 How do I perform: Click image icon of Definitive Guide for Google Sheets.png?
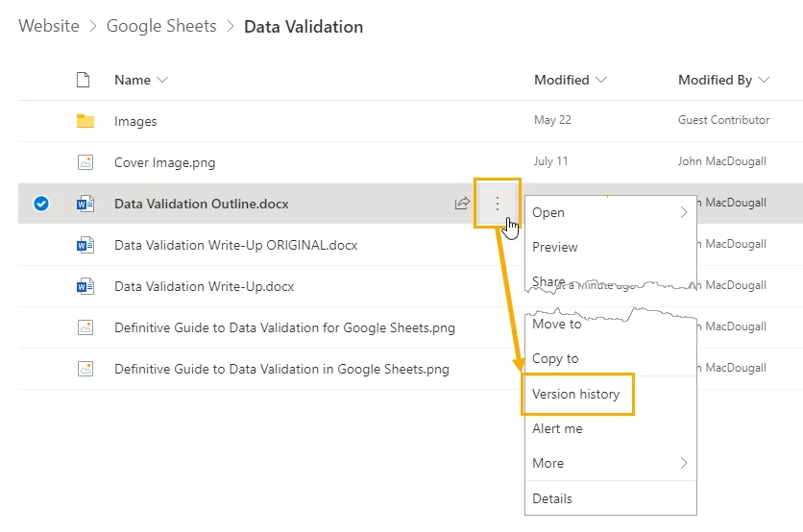pyautogui.click(x=85, y=327)
